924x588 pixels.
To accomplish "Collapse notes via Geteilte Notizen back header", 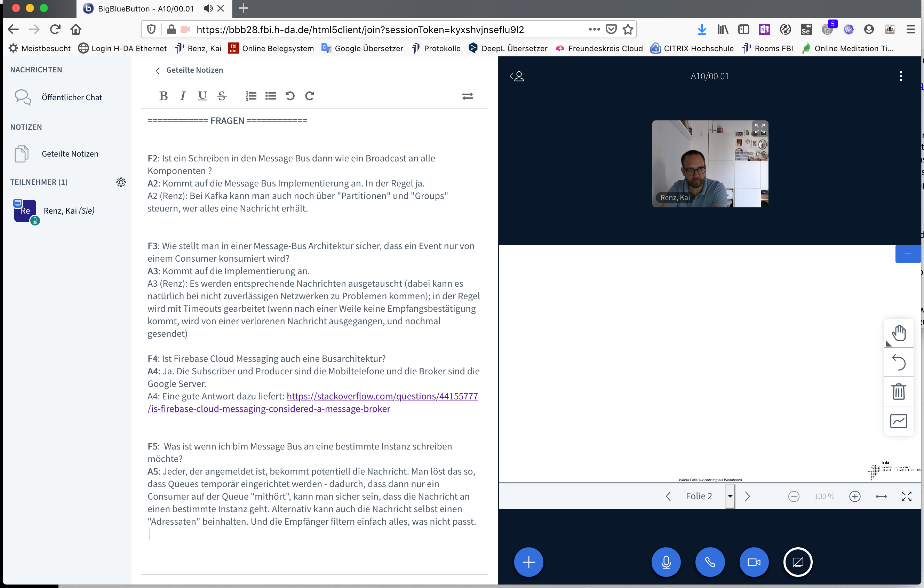I will coord(189,70).
